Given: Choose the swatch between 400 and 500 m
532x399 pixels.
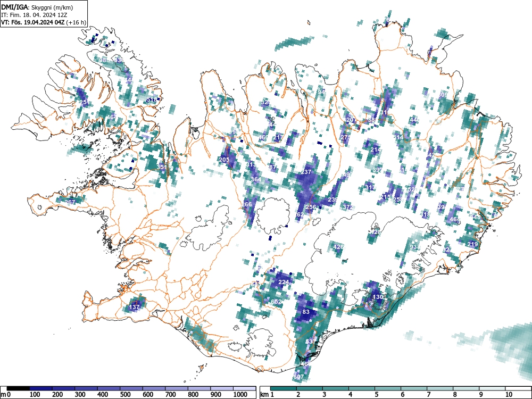Looking at the screenshot, I should coord(109,388).
